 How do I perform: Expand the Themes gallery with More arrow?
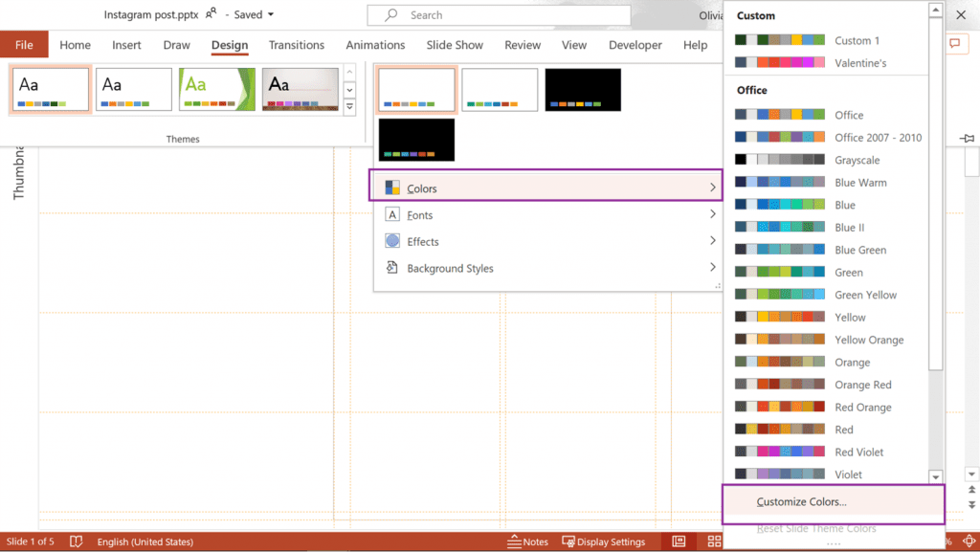(x=350, y=107)
